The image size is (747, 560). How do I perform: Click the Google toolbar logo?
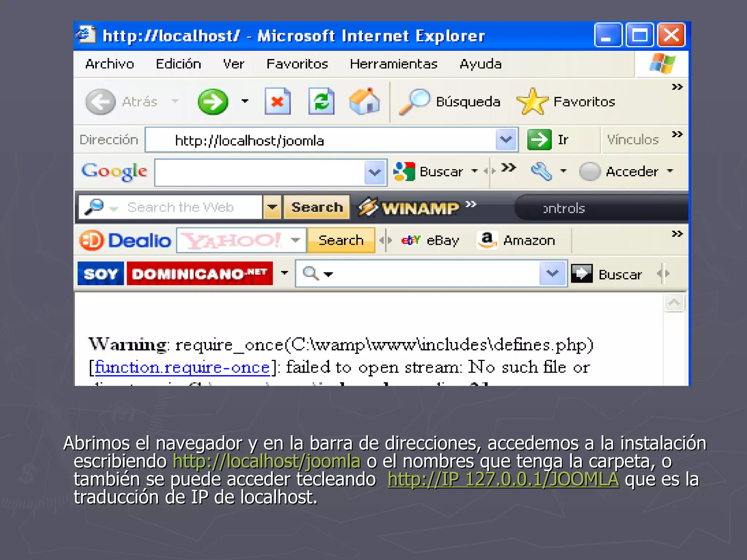pos(115,171)
